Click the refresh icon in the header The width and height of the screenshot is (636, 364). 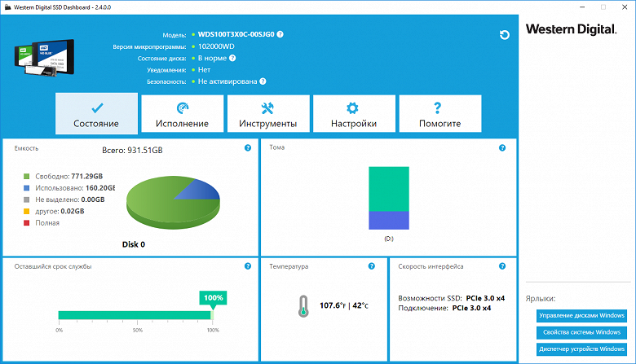(x=504, y=35)
